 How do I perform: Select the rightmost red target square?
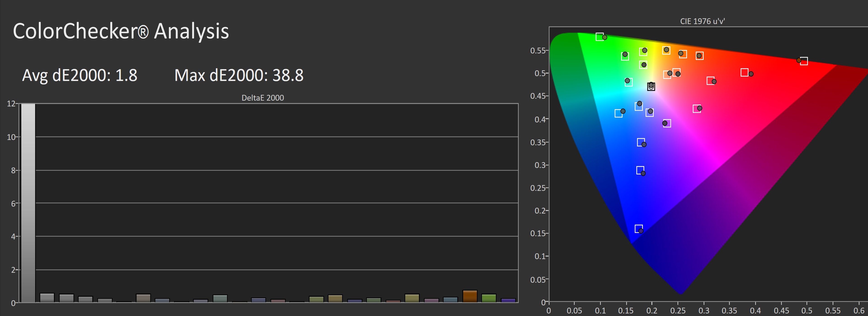(x=804, y=61)
